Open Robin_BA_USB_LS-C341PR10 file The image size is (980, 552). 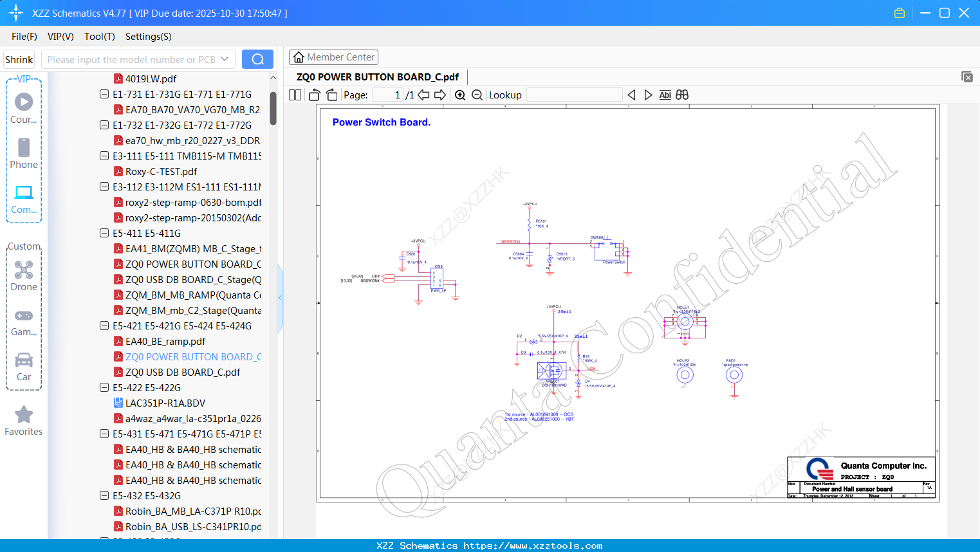(187, 526)
